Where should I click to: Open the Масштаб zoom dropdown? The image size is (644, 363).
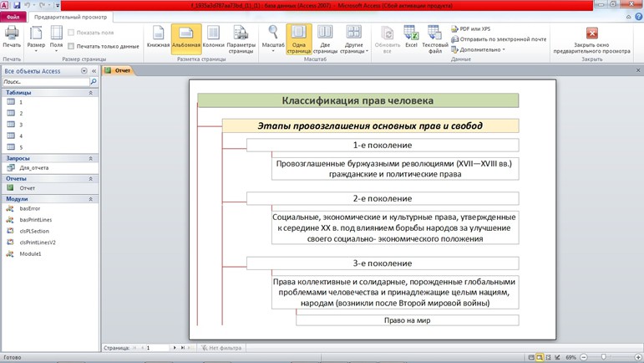(x=273, y=38)
